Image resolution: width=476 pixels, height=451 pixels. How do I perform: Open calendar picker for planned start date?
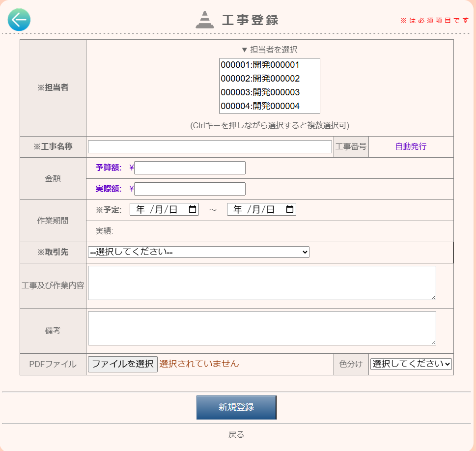(193, 210)
